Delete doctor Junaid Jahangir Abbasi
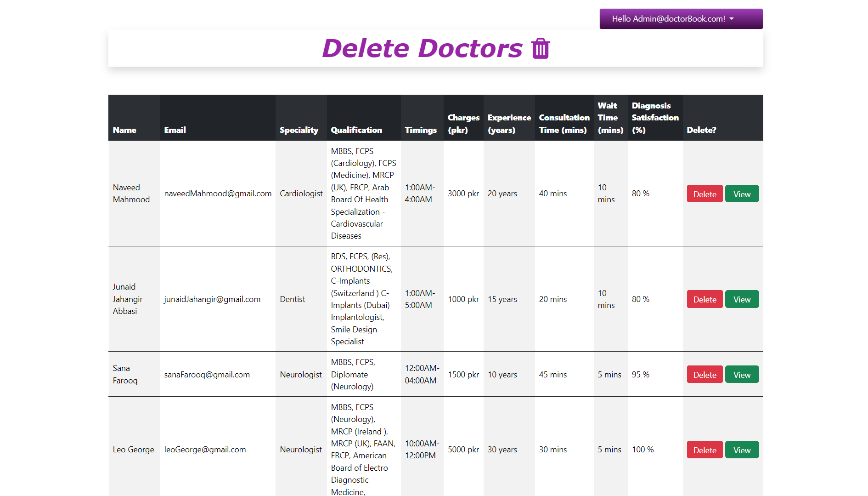 pos(704,299)
